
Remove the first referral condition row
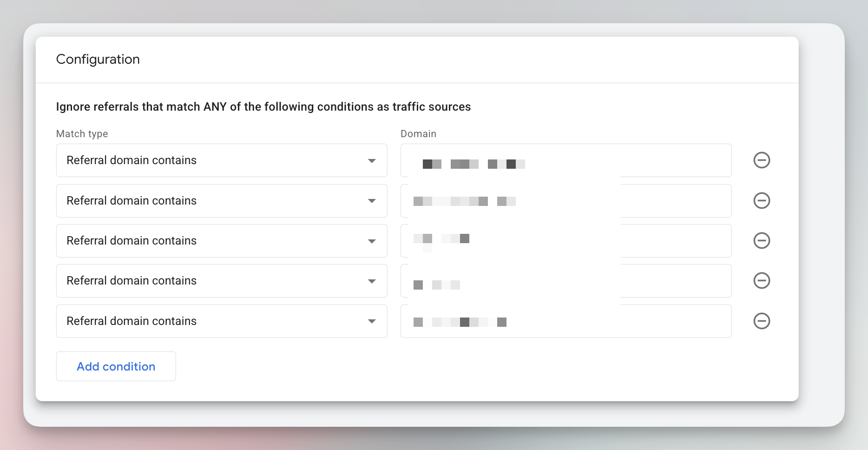click(x=762, y=160)
